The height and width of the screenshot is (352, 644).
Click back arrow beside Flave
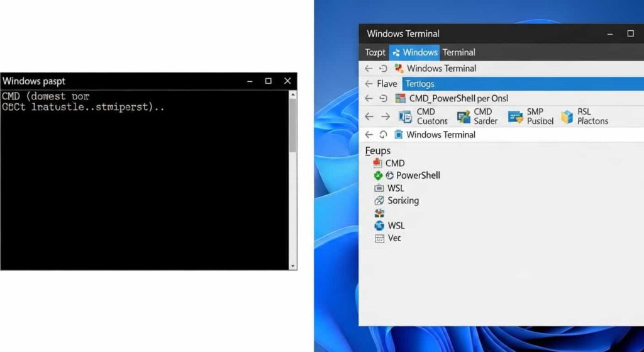click(x=369, y=84)
